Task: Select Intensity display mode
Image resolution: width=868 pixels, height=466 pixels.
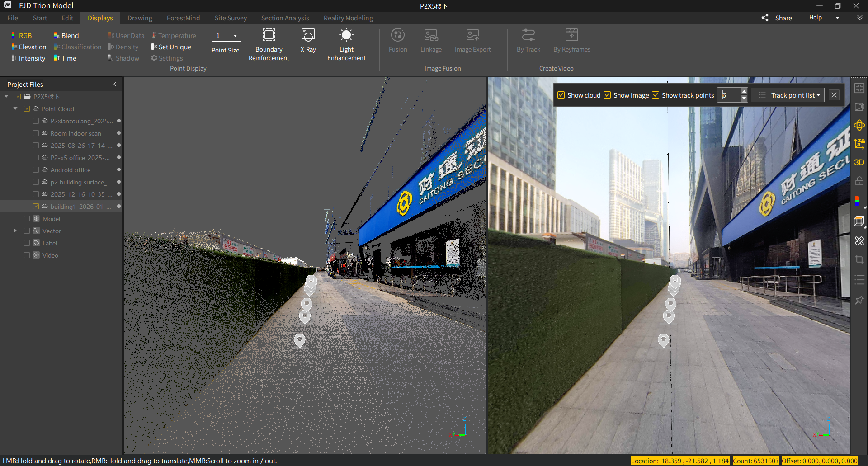Action: point(28,58)
